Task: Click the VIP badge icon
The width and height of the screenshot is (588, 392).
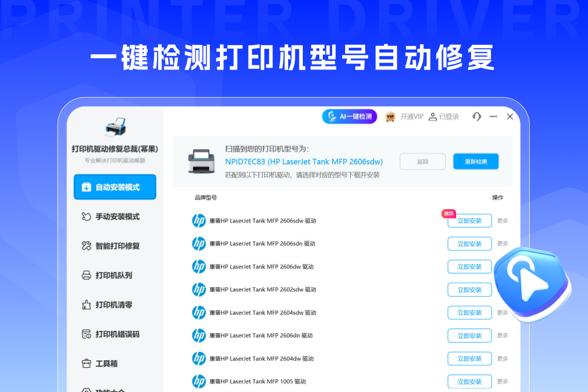Action: tap(390, 117)
